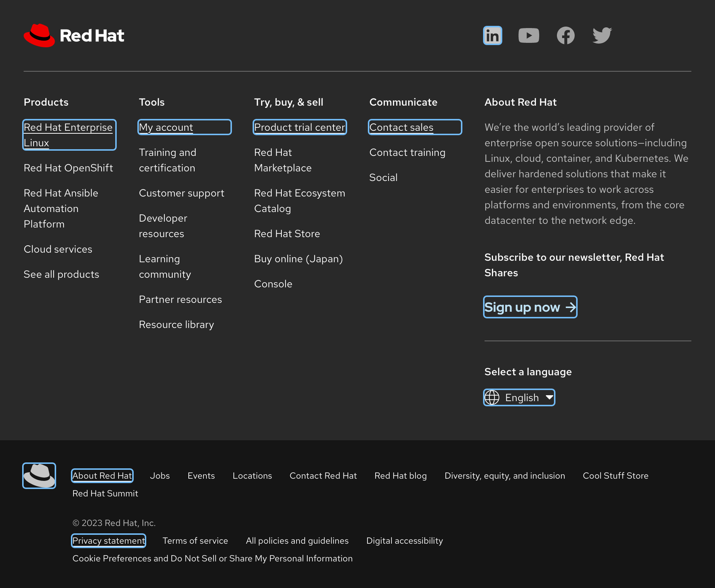
Task: Open Red Hat Enterprise Linux product page
Action: tap(69, 134)
